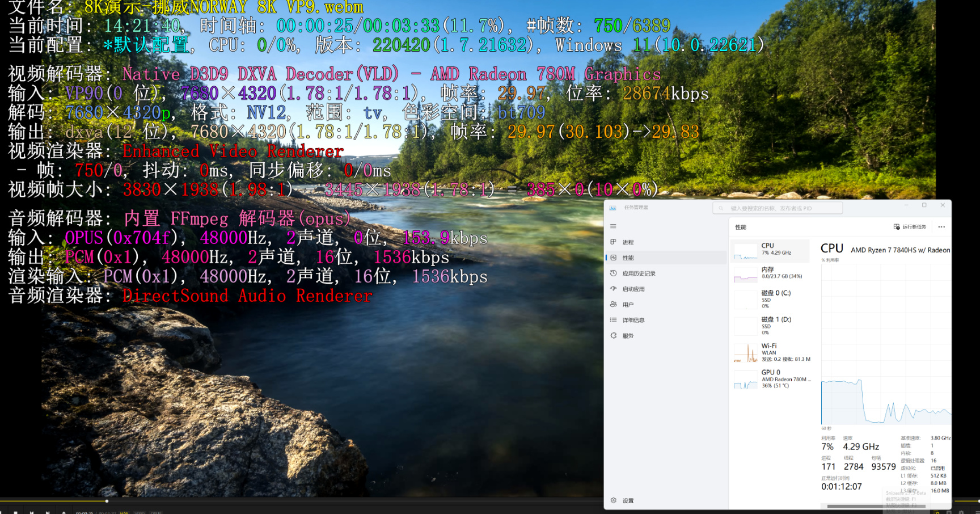This screenshot has width=980, height=514.
Task: Click 运行新任务 (Run new task) button
Action: coord(910,227)
